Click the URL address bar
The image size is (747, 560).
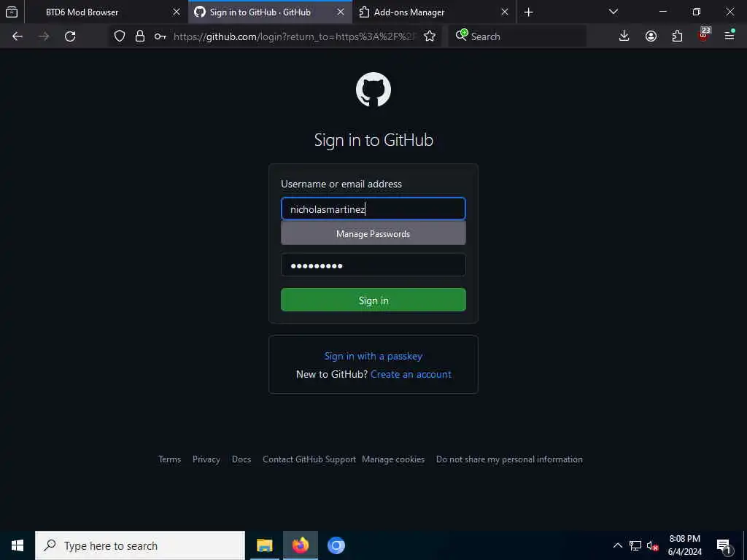point(294,36)
